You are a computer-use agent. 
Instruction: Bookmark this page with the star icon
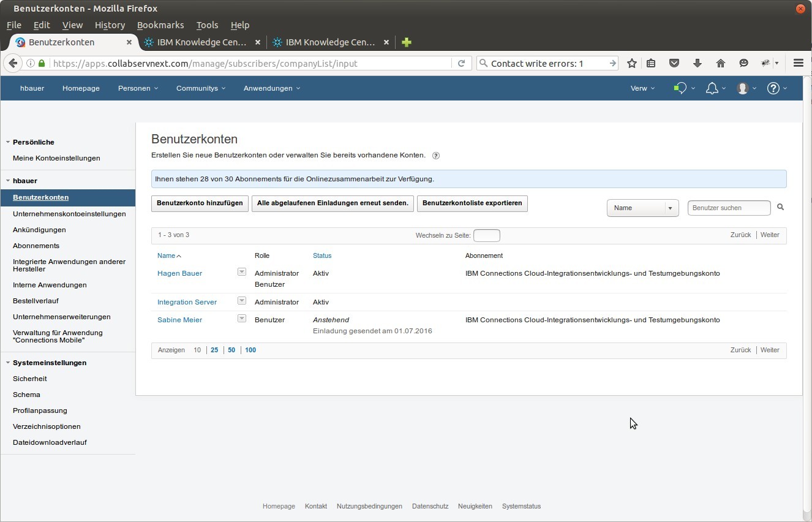coord(632,63)
